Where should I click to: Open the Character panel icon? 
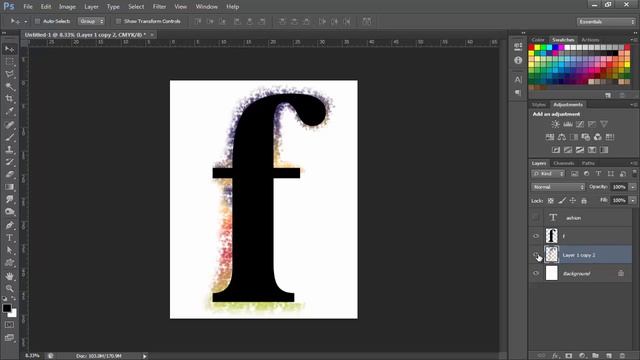(518, 80)
